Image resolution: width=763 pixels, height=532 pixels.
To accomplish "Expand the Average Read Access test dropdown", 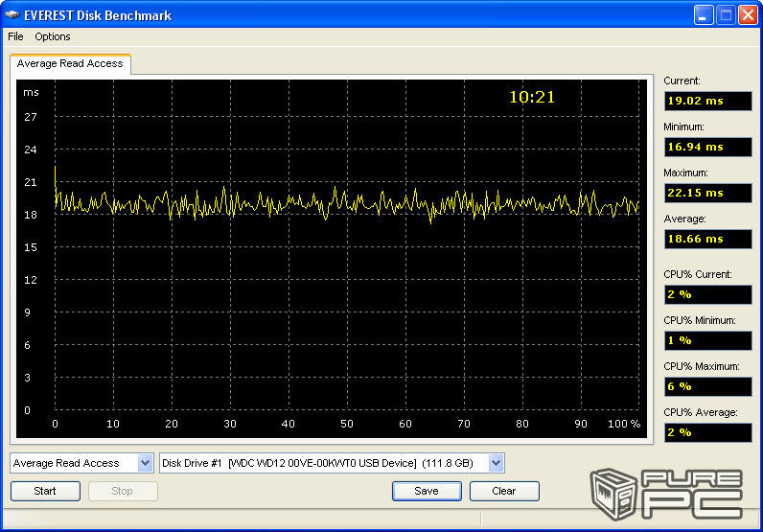I will pyautogui.click(x=145, y=463).
